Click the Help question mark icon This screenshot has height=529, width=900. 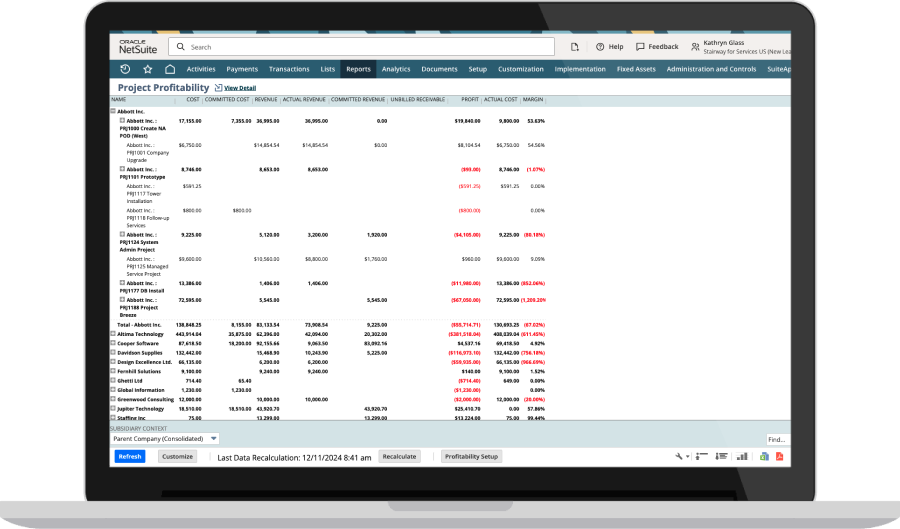pyautogui.click(x=600, y=46)
